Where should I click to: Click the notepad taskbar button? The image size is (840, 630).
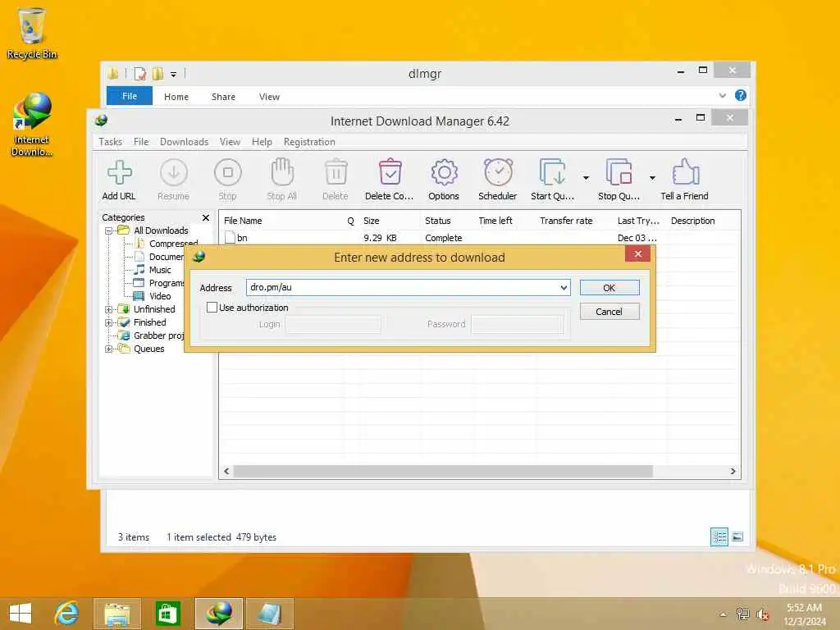[269, 614]
